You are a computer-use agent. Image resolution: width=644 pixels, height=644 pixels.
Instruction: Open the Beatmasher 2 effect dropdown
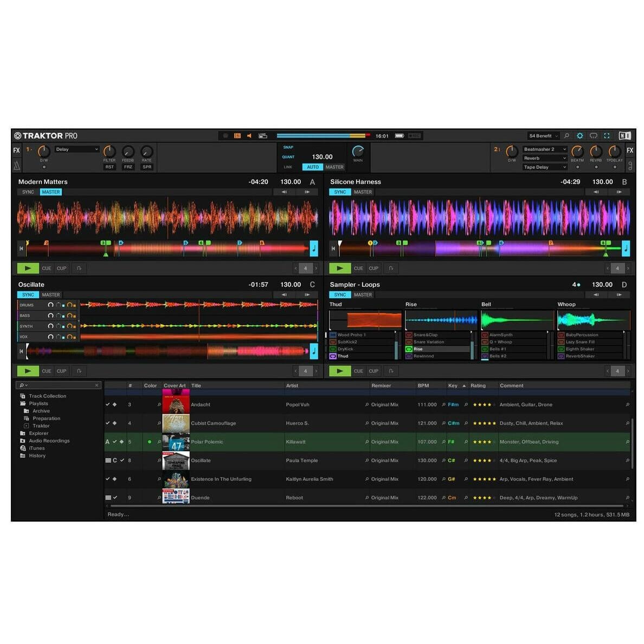[545, 149]
